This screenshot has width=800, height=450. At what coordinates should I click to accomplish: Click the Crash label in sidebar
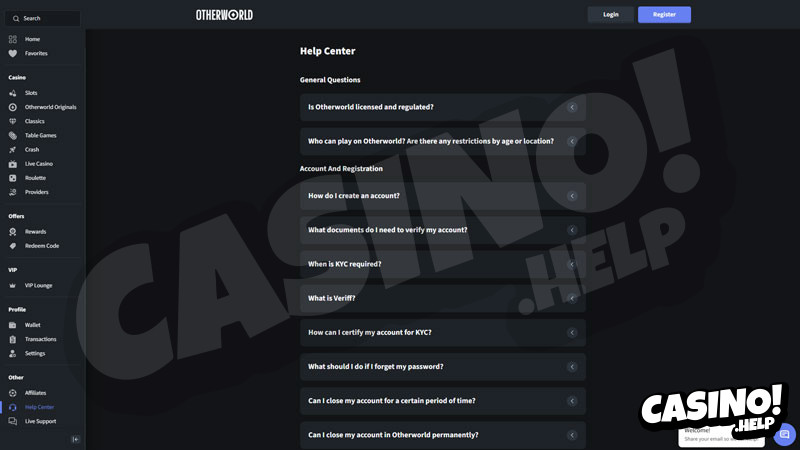(x=32, y=149)
